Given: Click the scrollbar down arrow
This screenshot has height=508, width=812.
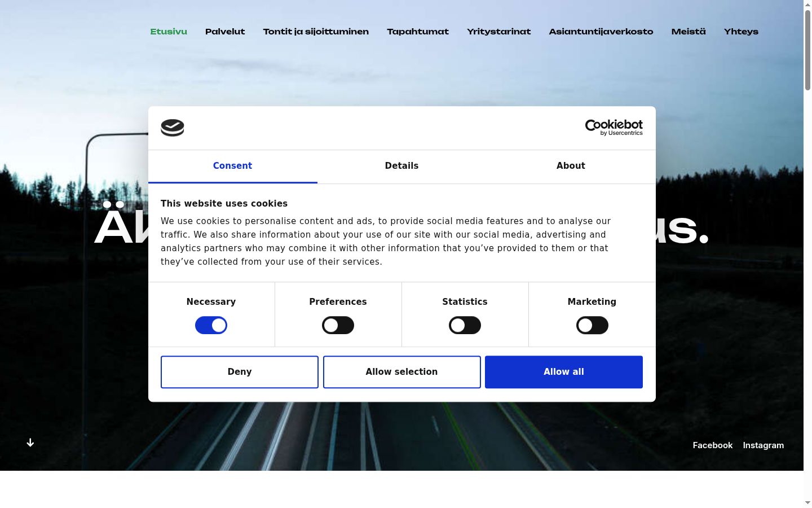Looking at the screenshot, I should point(807,503).
